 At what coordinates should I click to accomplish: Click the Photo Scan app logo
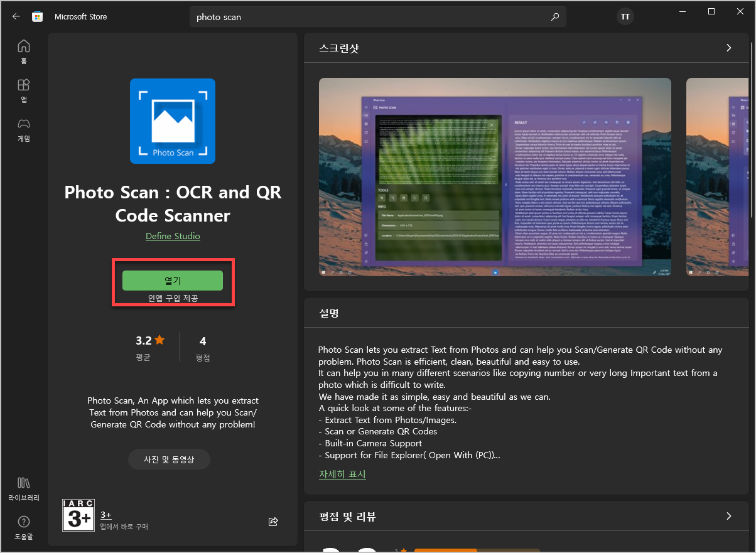pos(173,121)
